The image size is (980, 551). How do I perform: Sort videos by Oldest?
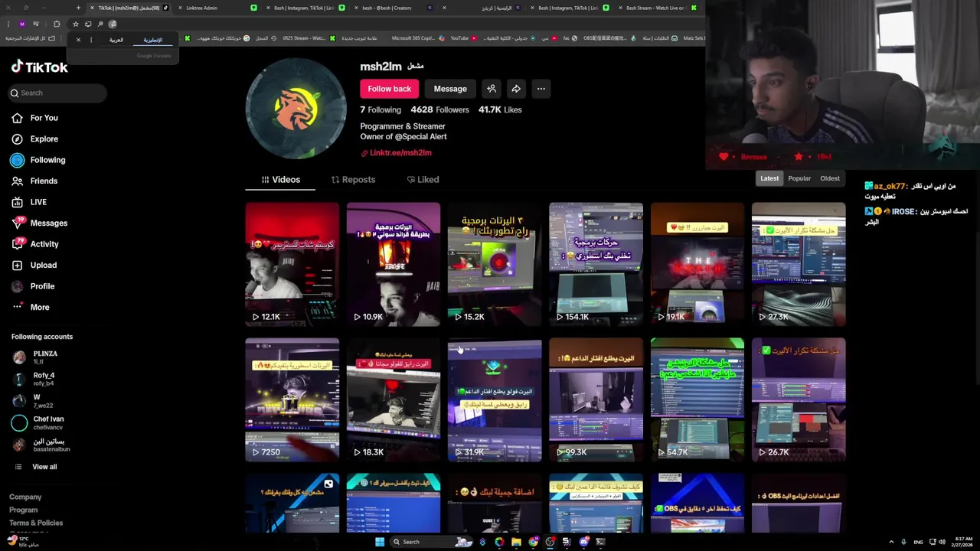pyautogui.click(x=830, y=178)
